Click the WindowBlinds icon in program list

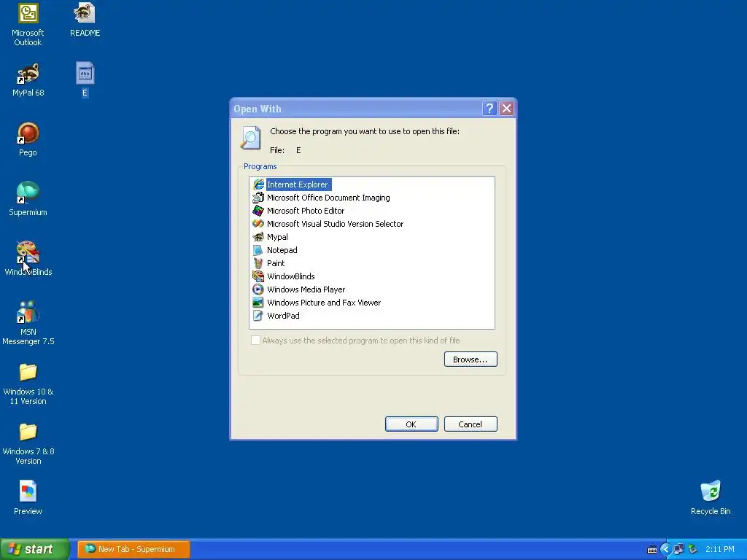coord(258,276)
